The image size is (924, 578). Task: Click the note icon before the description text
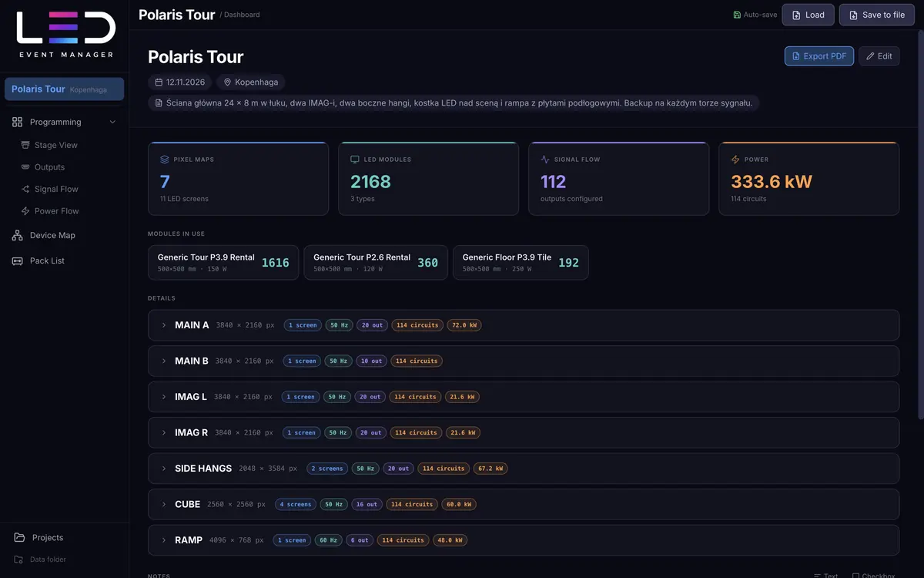click(159, 102)
